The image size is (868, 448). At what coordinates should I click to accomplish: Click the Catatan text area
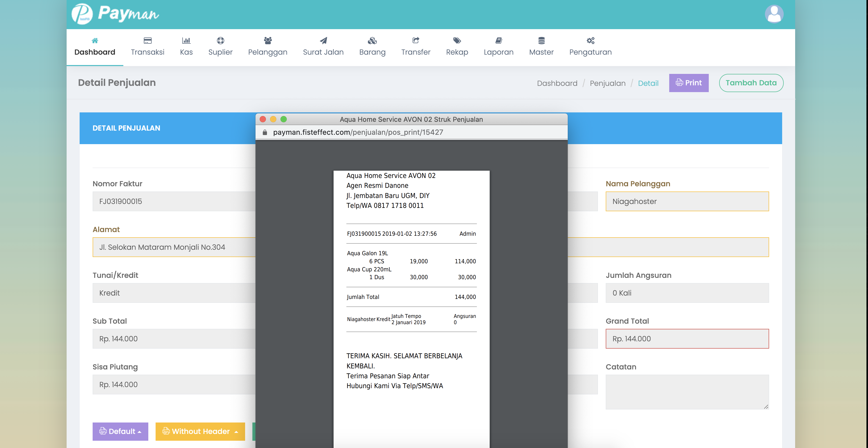687,391
